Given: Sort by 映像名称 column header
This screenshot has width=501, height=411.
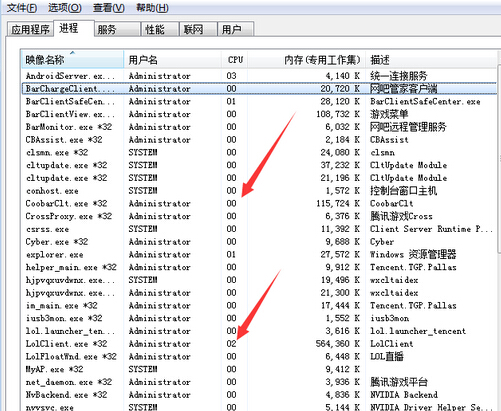Looking at the screenshot, I should coord(72,59).
